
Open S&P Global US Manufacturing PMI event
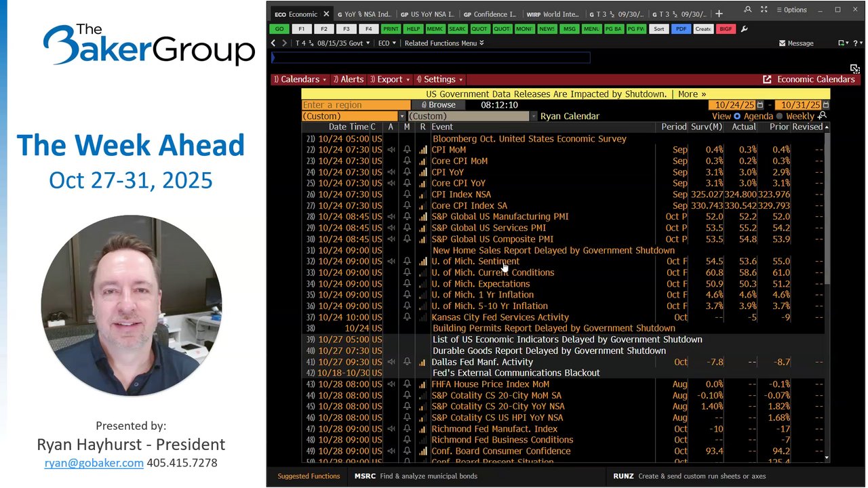(x=500, y=216)
